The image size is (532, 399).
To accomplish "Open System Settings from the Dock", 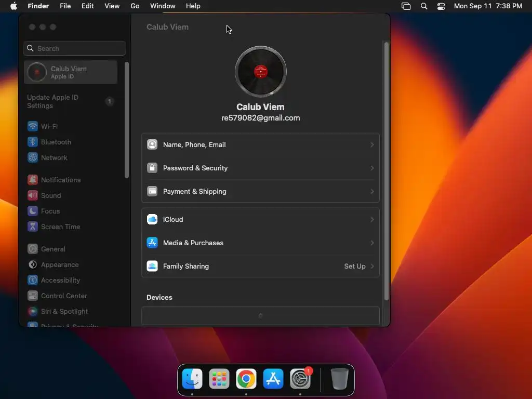I will (x=300, y=379).
